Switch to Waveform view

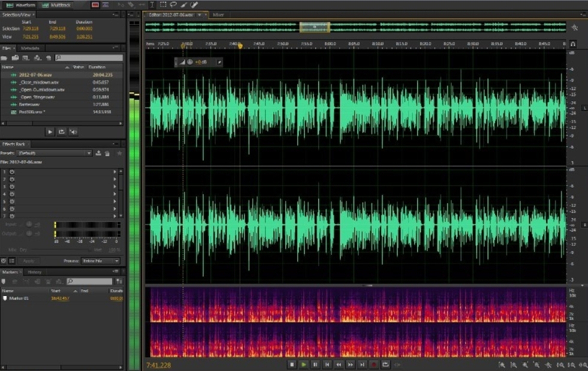(21, 5)
